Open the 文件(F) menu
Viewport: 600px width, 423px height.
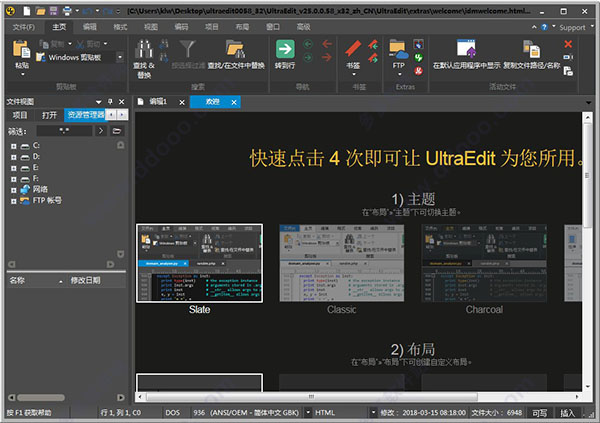24,27
